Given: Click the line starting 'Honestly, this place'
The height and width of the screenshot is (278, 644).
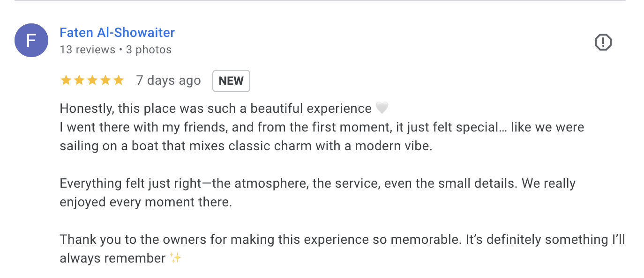Looking at the screenshot, I should [225, 109].
